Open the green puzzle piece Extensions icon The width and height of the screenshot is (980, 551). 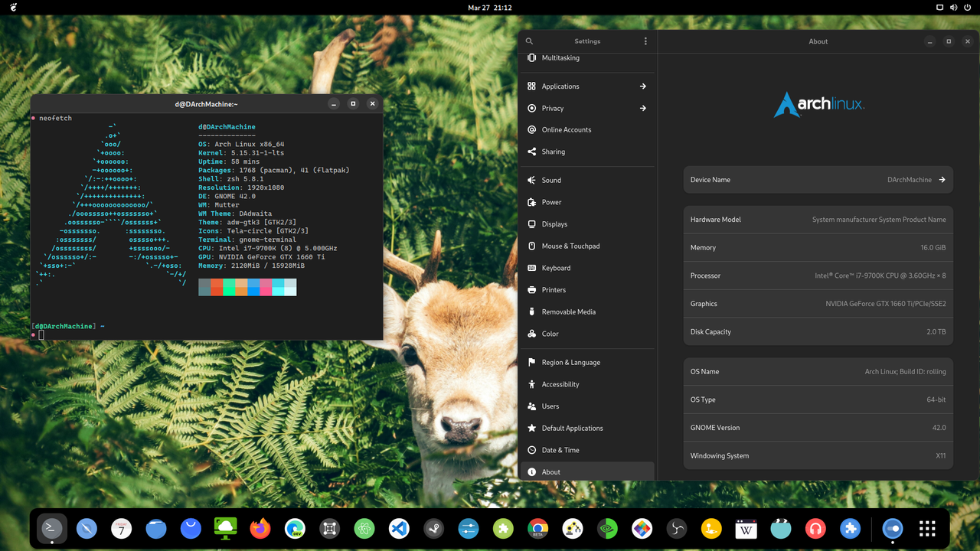[x=503, y=528]
